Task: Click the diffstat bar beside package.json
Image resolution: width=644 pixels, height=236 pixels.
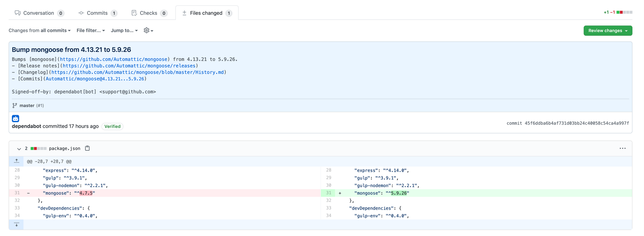Action: pyautogui.click(x=39, y=149)
